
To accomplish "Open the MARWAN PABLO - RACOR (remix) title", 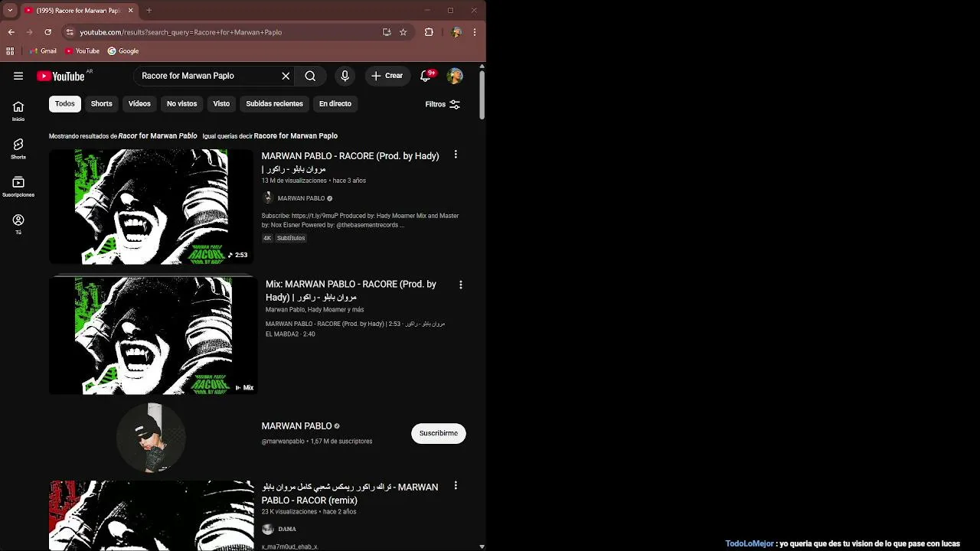I will tap(350, 494).
